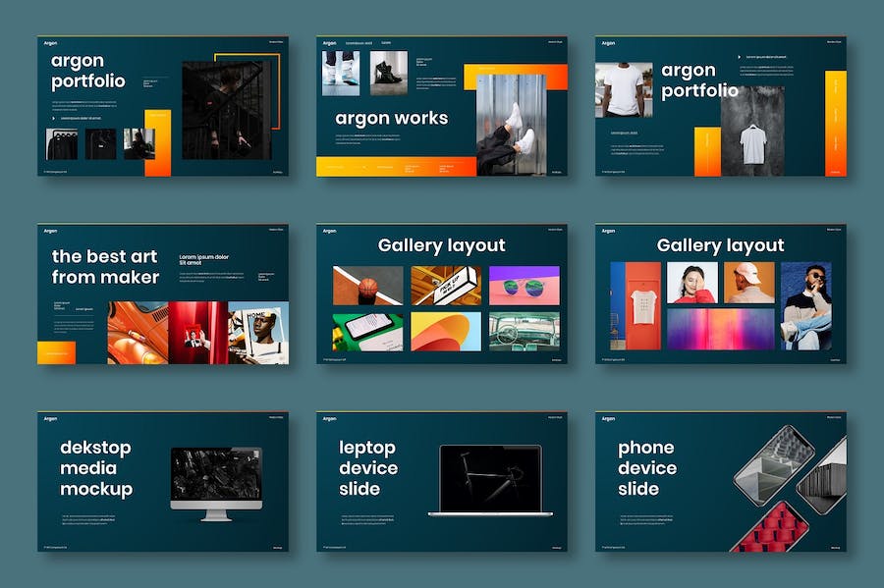
Task: Select the purple-pink gradient gallery image
Action: (x=720, y=329)
